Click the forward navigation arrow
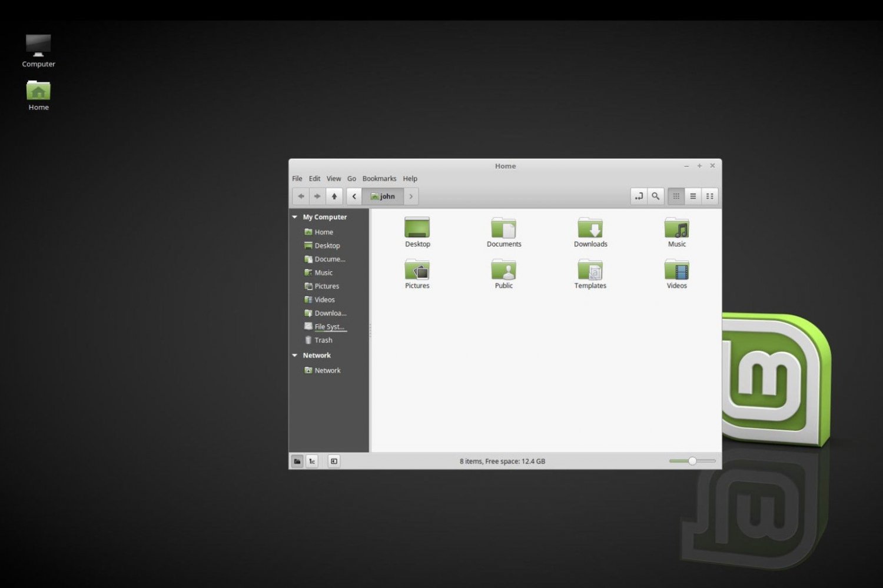Screen dimensions: 883x588 pos(317,196)
